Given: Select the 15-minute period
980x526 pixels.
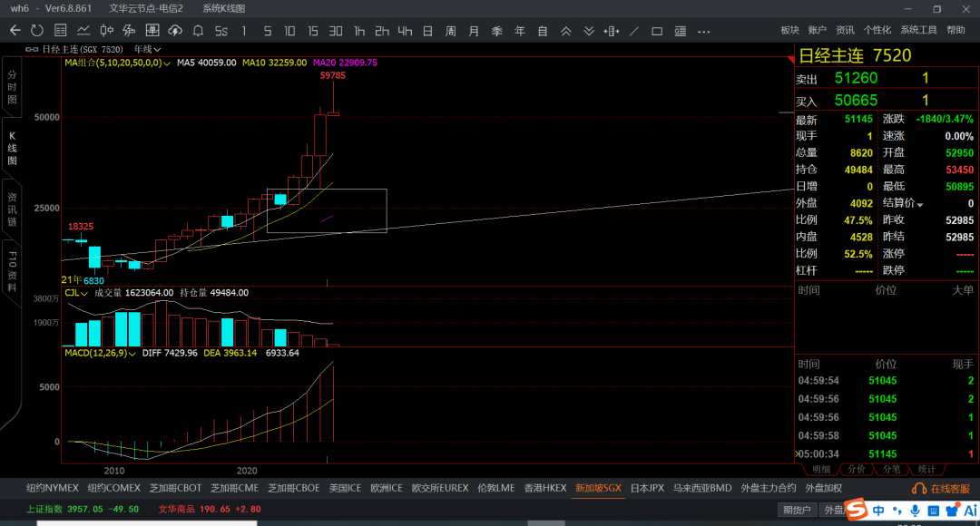Looking at the screenshot, I should pyautogui.click(x=312, y=31).
